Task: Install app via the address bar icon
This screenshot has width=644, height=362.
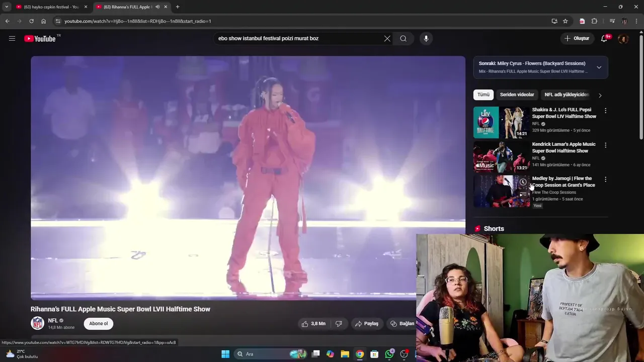Action: (x=554, y=21)
